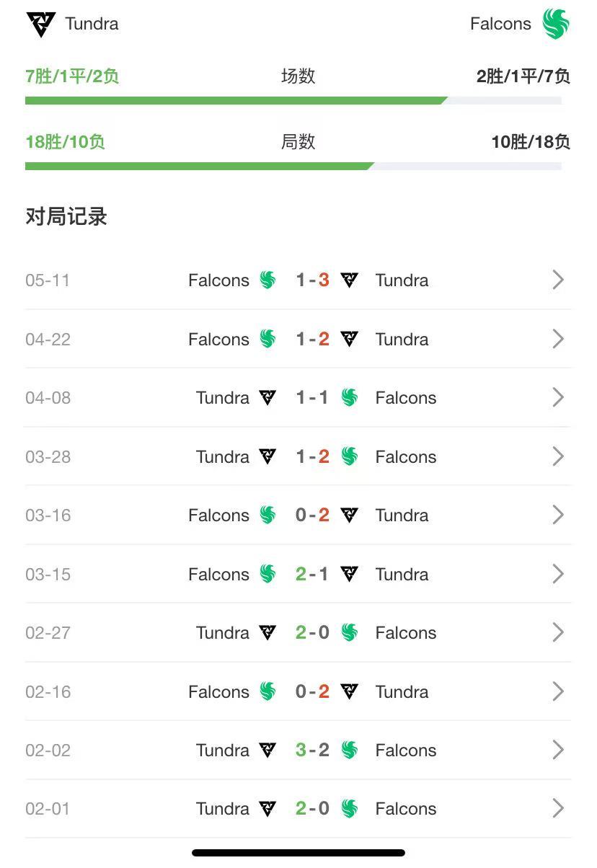Click the Falcons logo in the header
The height and width of the screenshot is (868, 597).
(x=556, y=24)
